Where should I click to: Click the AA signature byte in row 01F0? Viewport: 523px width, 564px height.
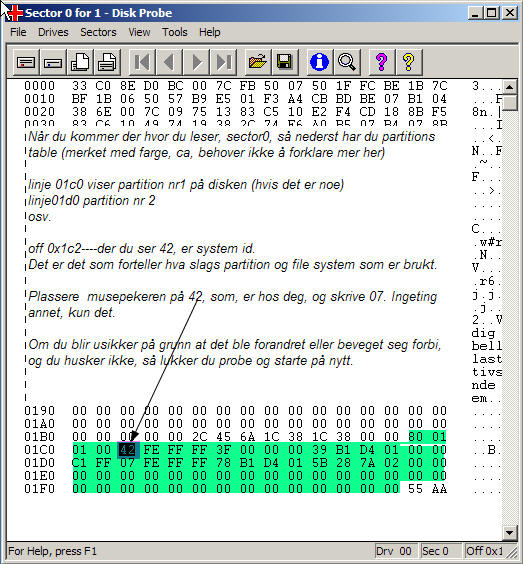pyautogui.click(x=439, y=489)
